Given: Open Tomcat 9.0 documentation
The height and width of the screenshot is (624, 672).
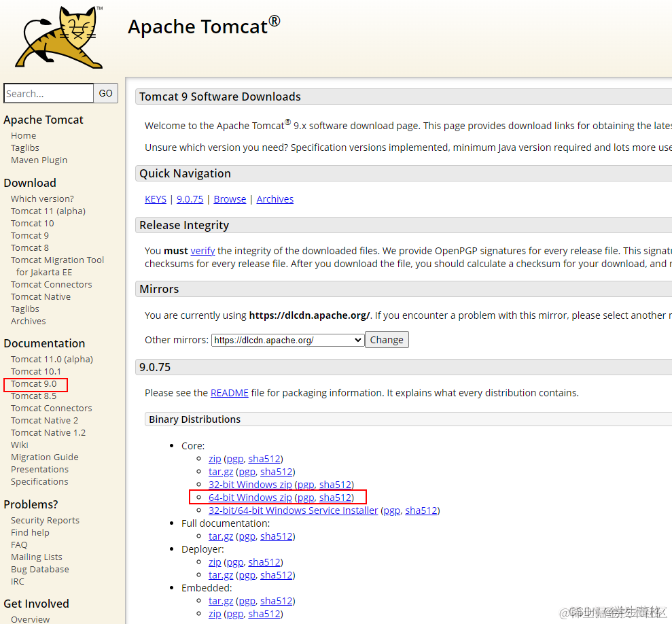Looking at the screenshot, I should click(x=33, y=383).
